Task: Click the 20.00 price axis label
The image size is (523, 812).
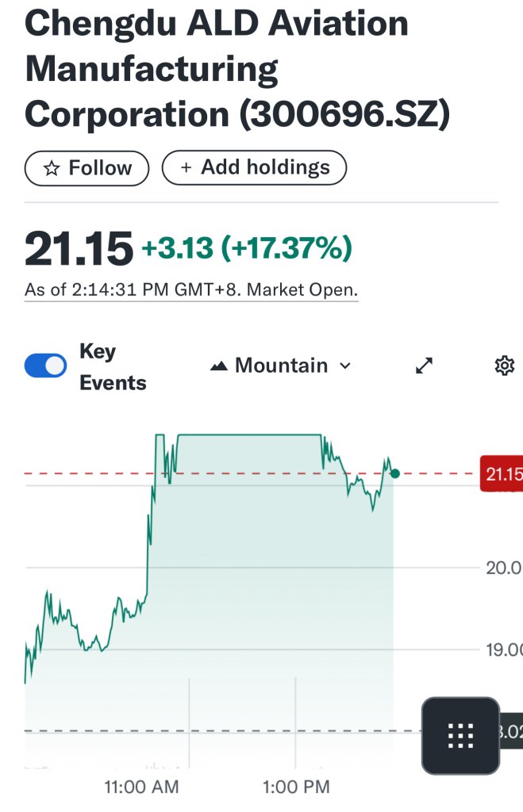Action: [504, 568]
